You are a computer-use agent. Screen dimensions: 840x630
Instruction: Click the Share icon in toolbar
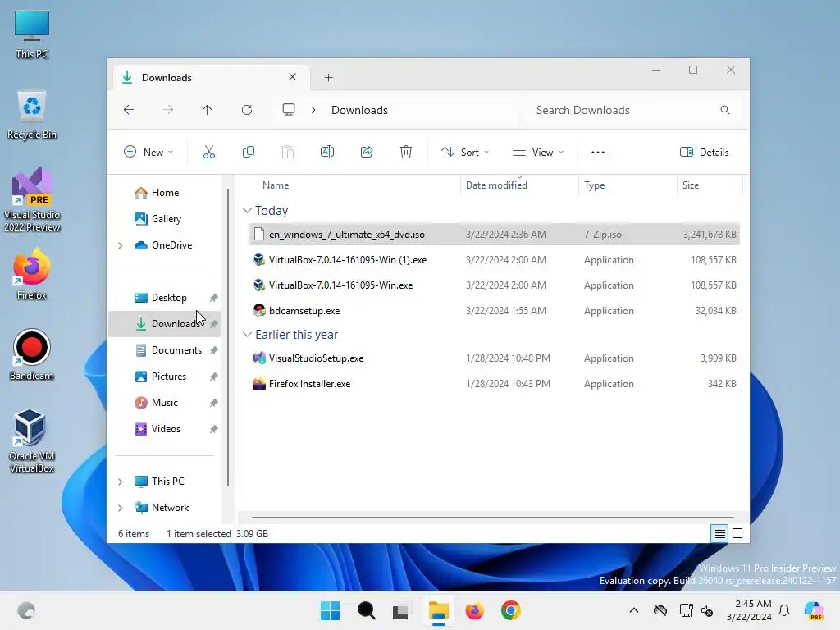[367, 152]
